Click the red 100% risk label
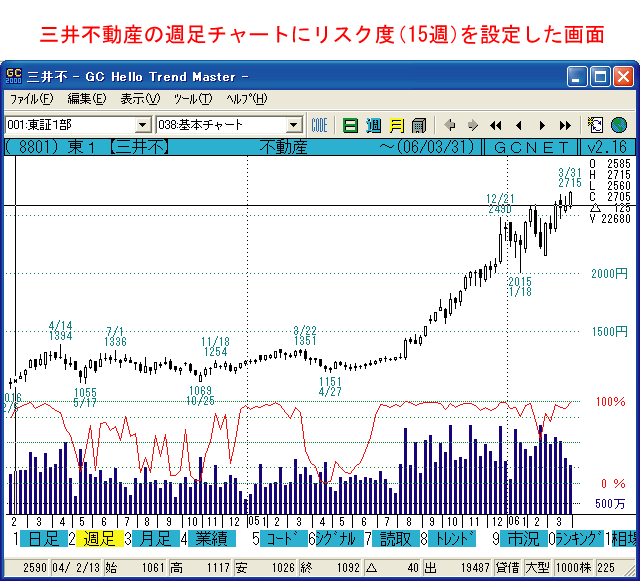This screenshot has width=640, height=581. coord(611,402)
